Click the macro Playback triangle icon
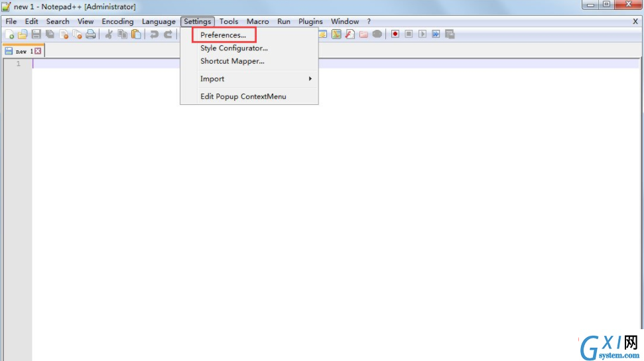The image size is (644, 361). (422, 34)
